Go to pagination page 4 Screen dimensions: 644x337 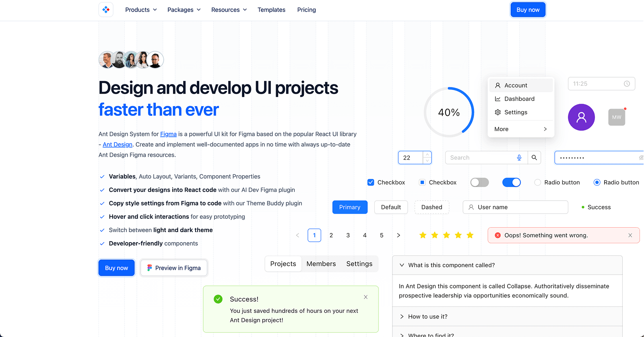click(x=365, y=235)
